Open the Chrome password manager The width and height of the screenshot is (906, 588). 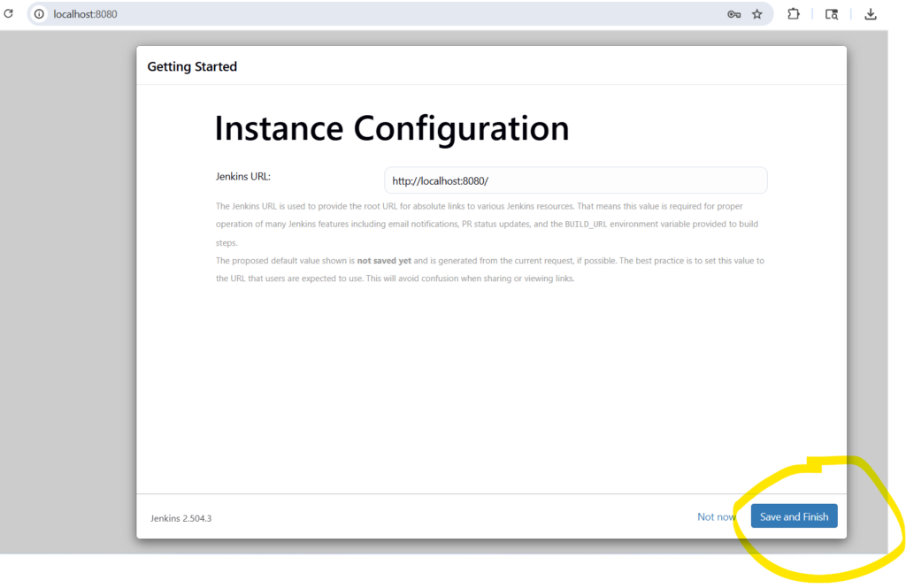click(x=734, y=14)
